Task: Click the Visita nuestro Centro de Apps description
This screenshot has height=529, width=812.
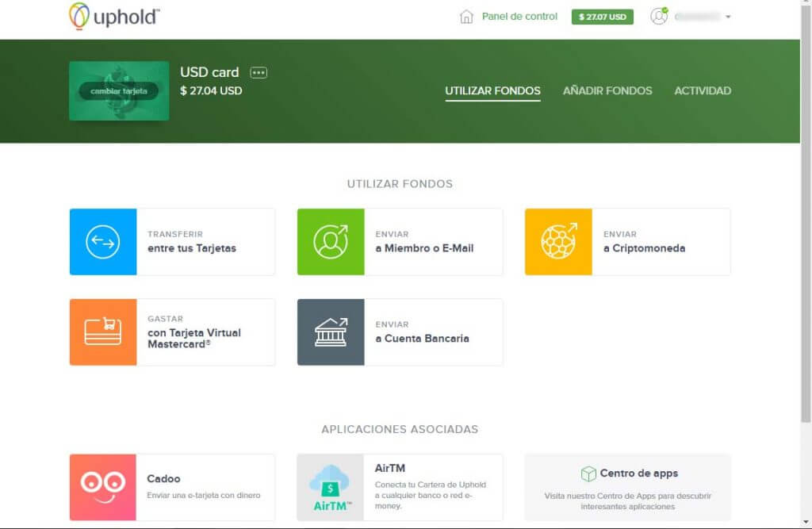Action: 628,501
